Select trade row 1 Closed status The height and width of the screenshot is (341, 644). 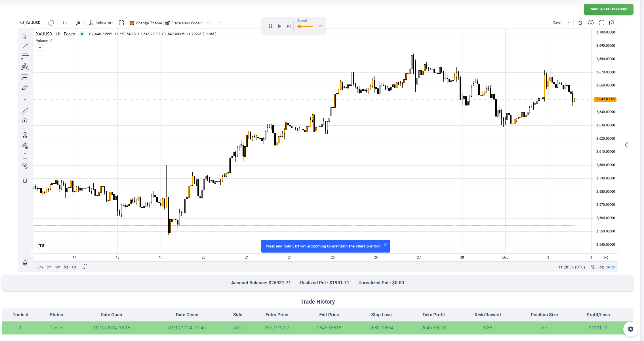[56, 328]
